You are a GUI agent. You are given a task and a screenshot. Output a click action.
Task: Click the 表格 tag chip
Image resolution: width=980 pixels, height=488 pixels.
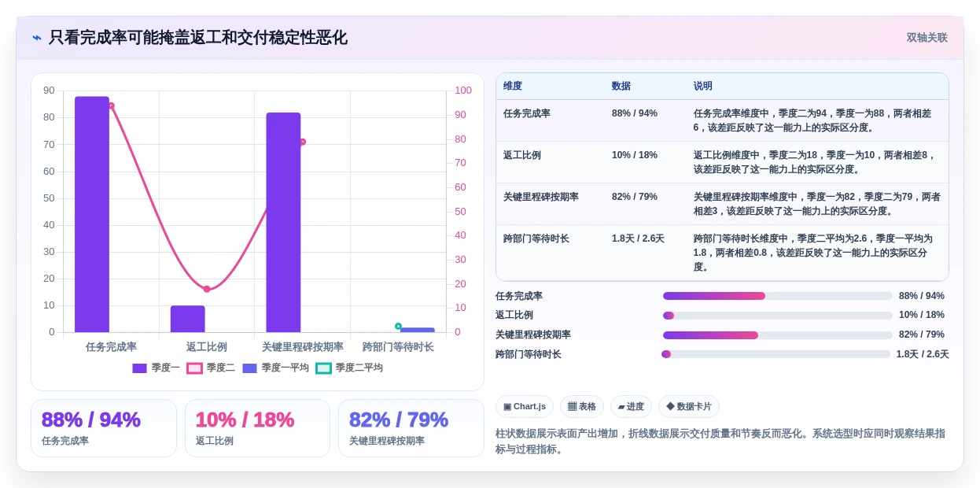click(582, 406)
